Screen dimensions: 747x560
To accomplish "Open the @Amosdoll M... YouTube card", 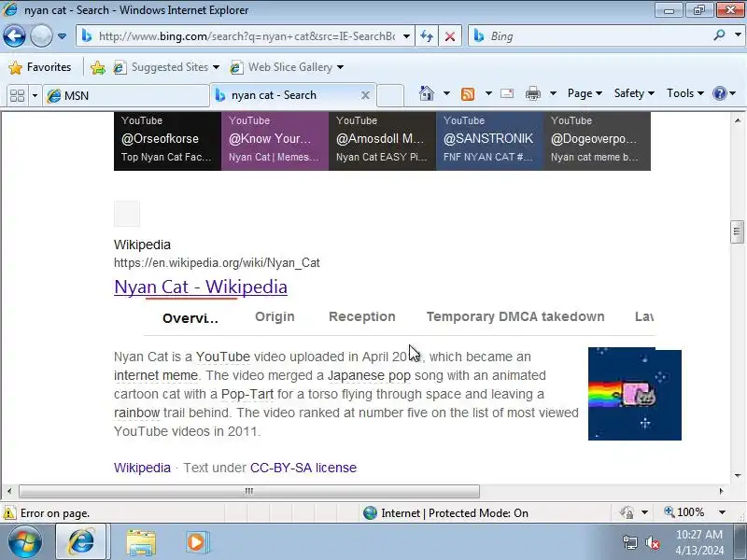I will coord(382,141).
